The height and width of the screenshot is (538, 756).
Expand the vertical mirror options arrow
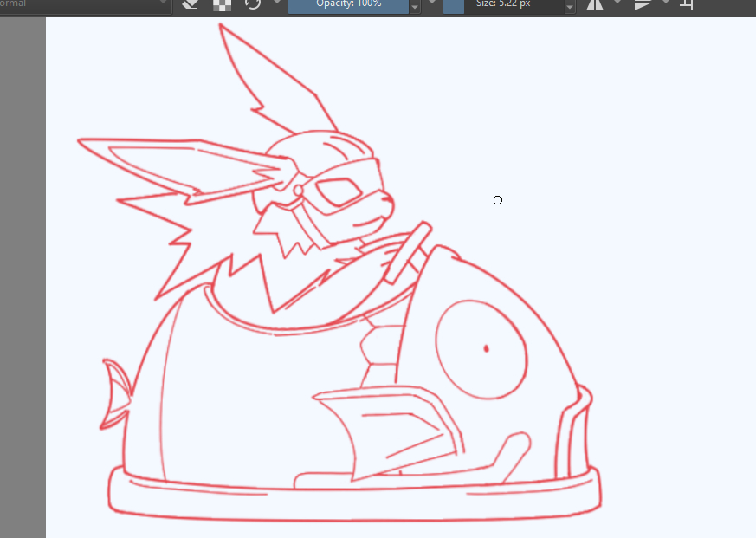(x=664, y=4)
